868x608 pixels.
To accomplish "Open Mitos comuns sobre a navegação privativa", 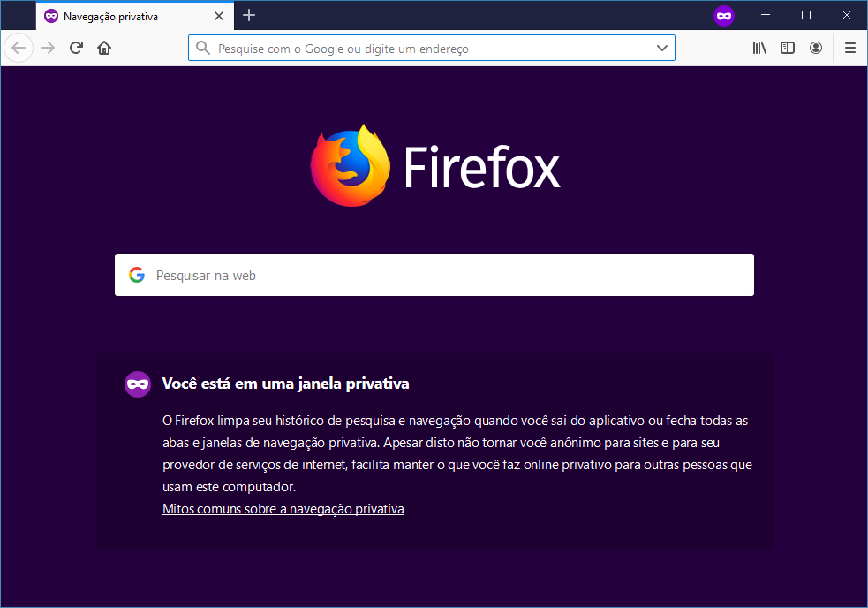I will [x=283, y=509].
